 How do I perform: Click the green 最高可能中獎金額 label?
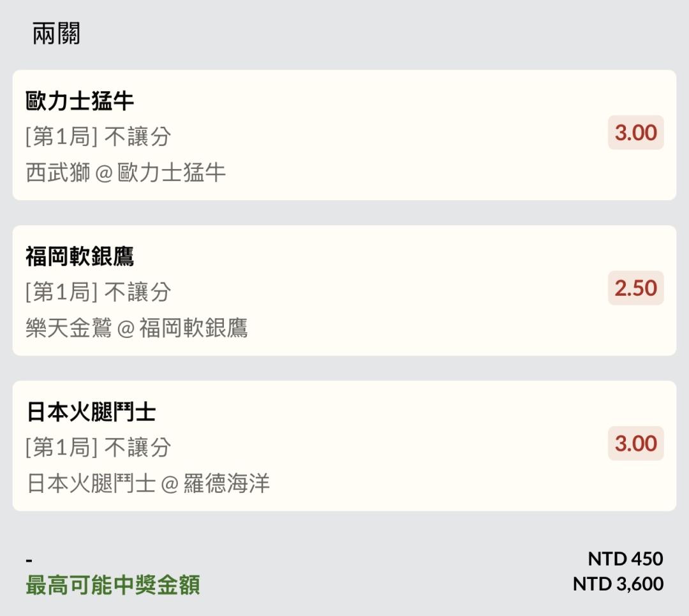point(113,584)
